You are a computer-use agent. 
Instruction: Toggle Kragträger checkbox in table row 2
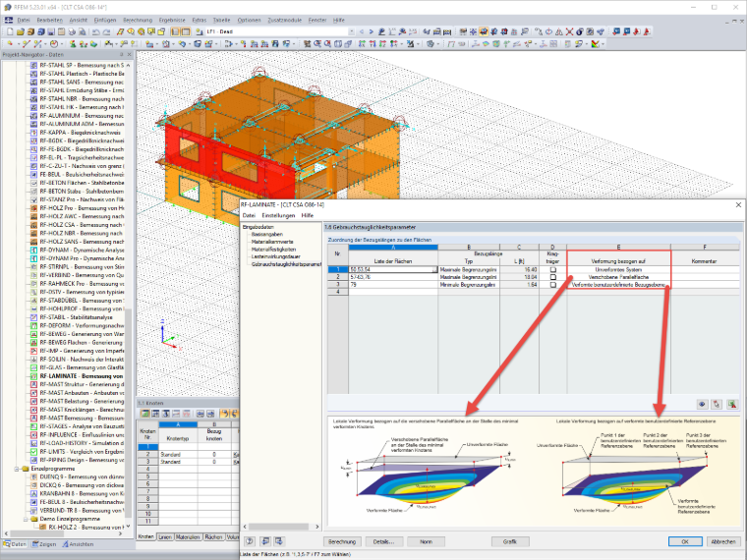552,277
